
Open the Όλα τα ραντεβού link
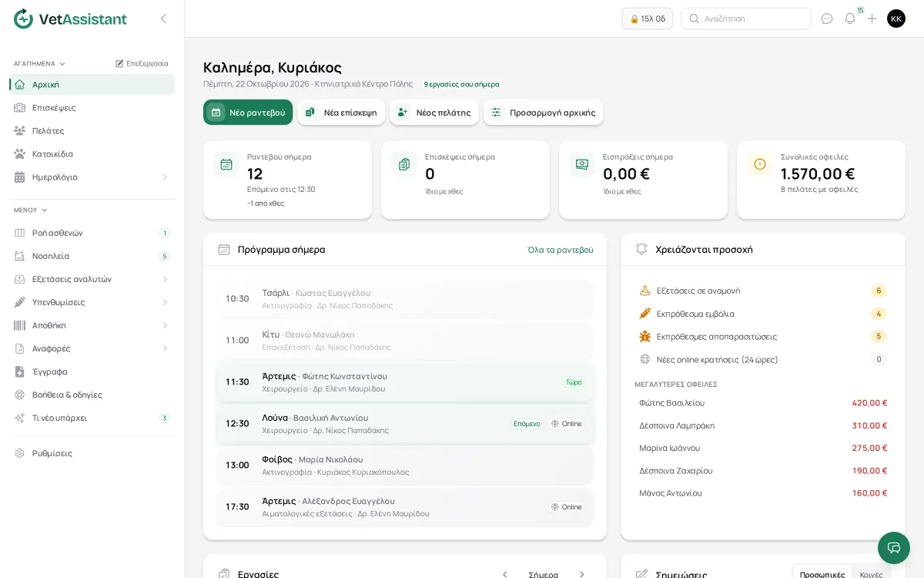[561, 250]
